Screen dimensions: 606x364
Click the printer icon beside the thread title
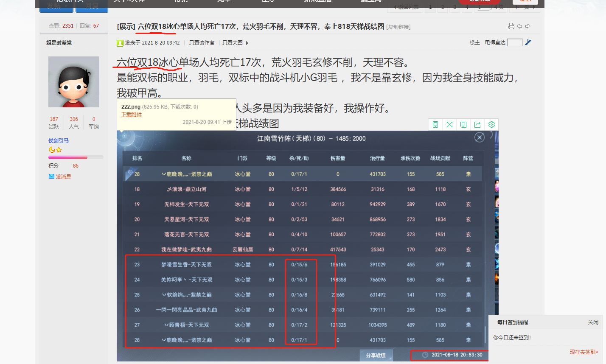(511, 26)
